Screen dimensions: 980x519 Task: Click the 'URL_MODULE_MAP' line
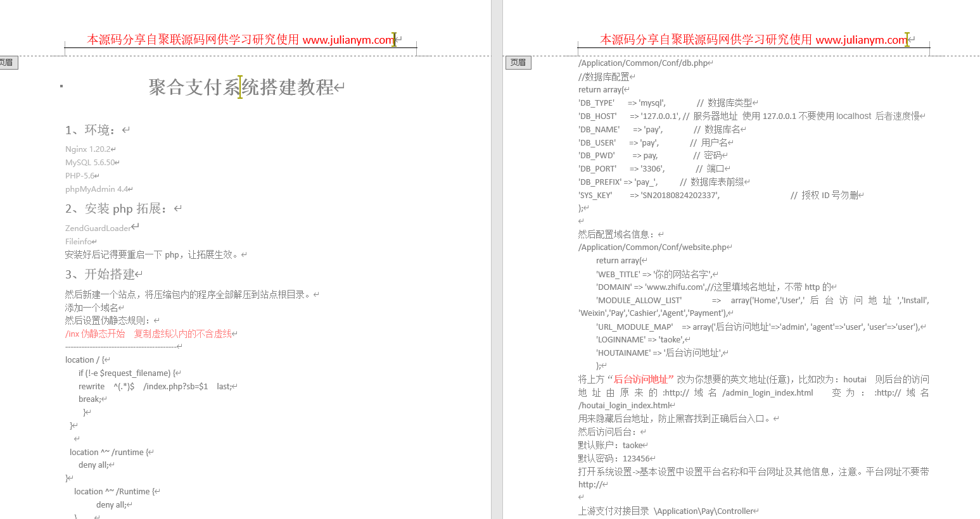[x=758, y=327]
